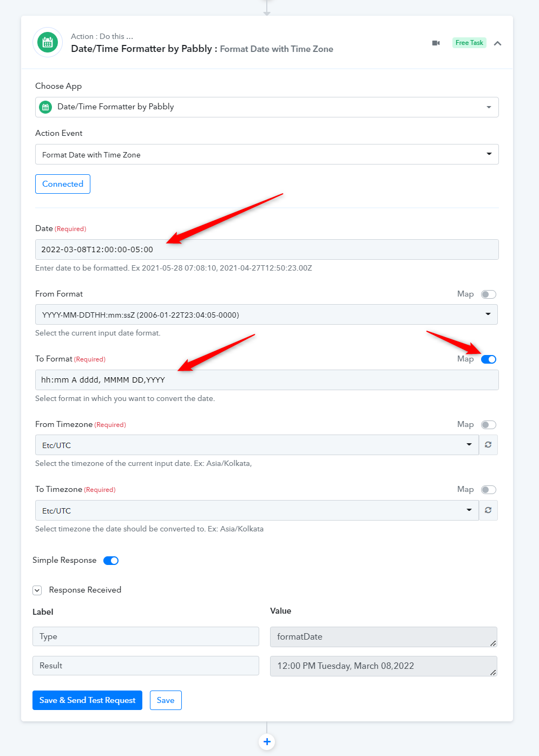Image resolution: width=539 pixels, height=756 pixels.
Task: Click the Free Task badge
Action: pyautogui.click(x=469, y=43)
